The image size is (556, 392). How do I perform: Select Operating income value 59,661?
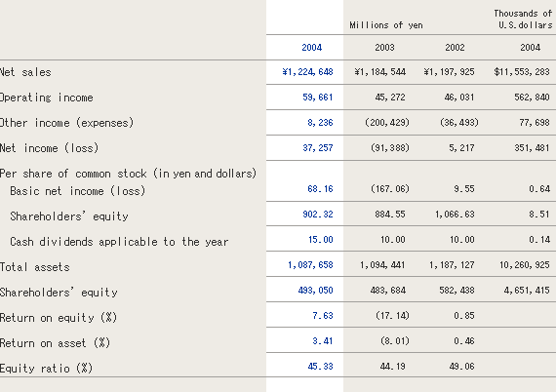pyautogui.click(x=318, y=98)
